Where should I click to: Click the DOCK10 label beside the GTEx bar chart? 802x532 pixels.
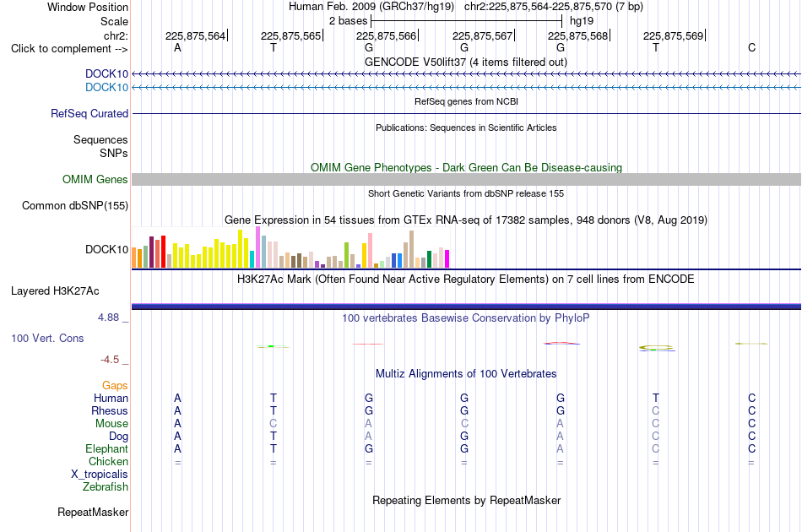tap(106, 249)
